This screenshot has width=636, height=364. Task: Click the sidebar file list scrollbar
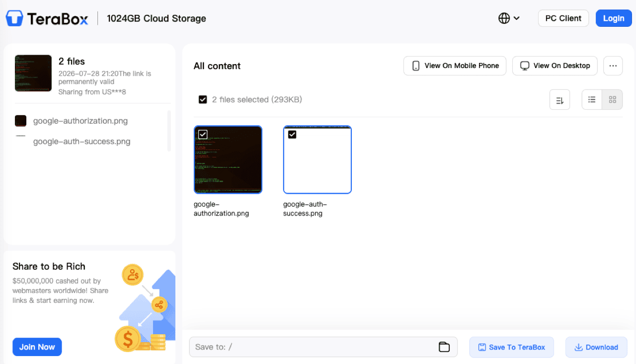[169, 131]
